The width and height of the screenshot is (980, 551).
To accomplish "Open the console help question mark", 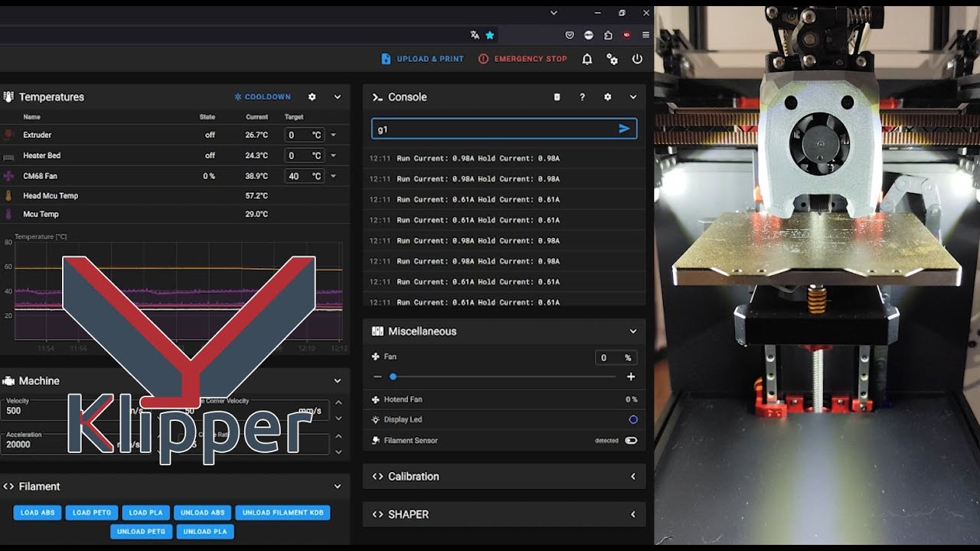I will pos(582,97).
